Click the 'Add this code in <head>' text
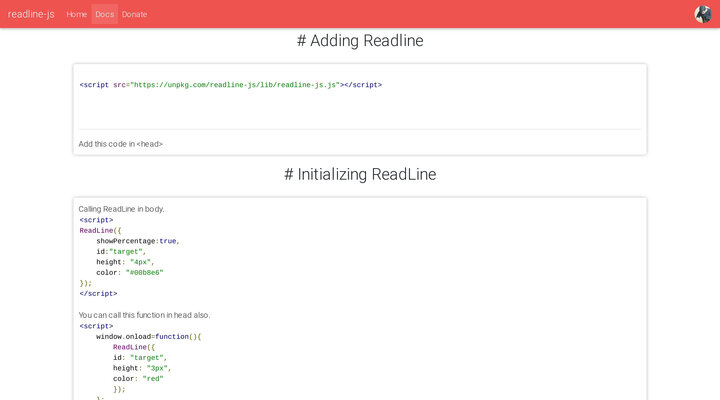The height and width of the screenshot is (400, 720). (x=121, y=144)
